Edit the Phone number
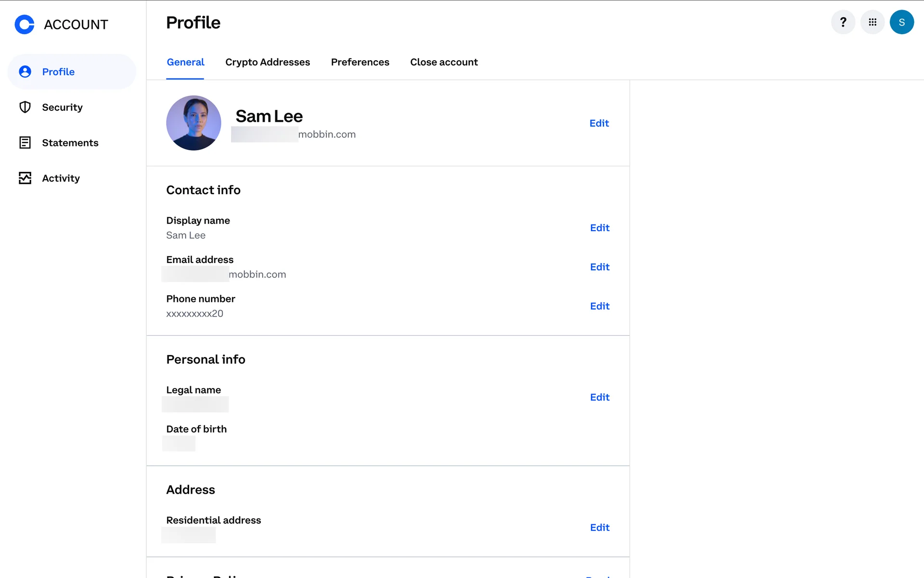Screen dimensions: 924x578 pyautogui.click(x=600, y=306)
